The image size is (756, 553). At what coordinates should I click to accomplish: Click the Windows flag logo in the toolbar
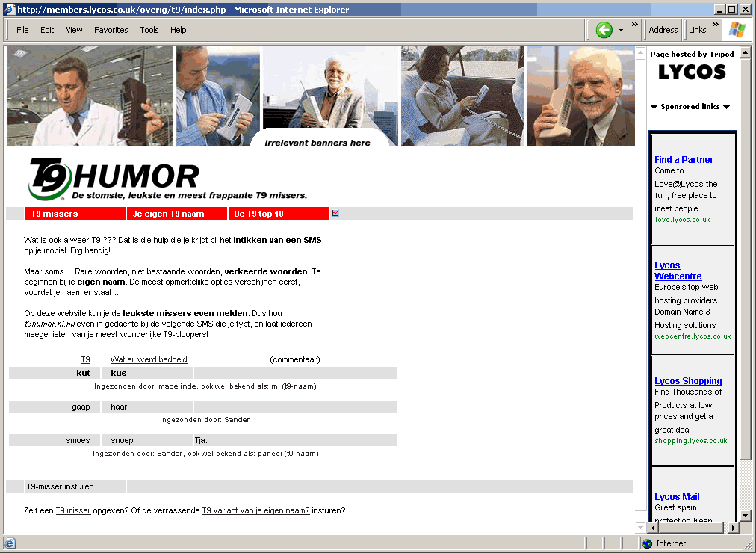tap(737, 30)
